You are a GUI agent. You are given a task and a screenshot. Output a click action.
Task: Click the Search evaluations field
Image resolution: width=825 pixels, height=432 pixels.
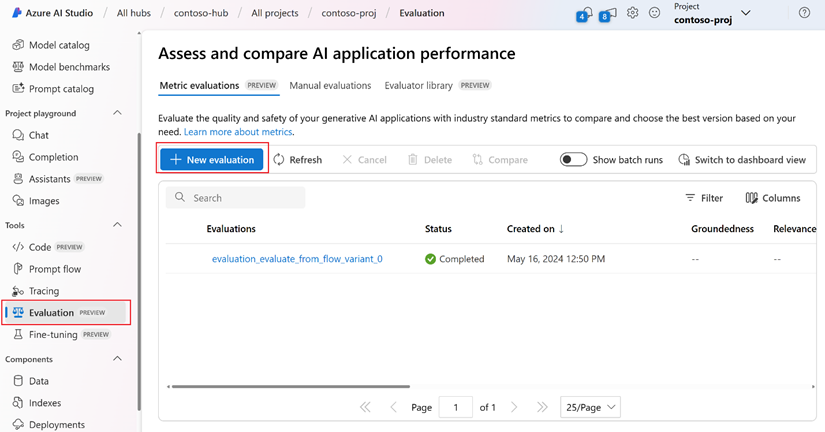pyautogui.click(x=236, y=198)
